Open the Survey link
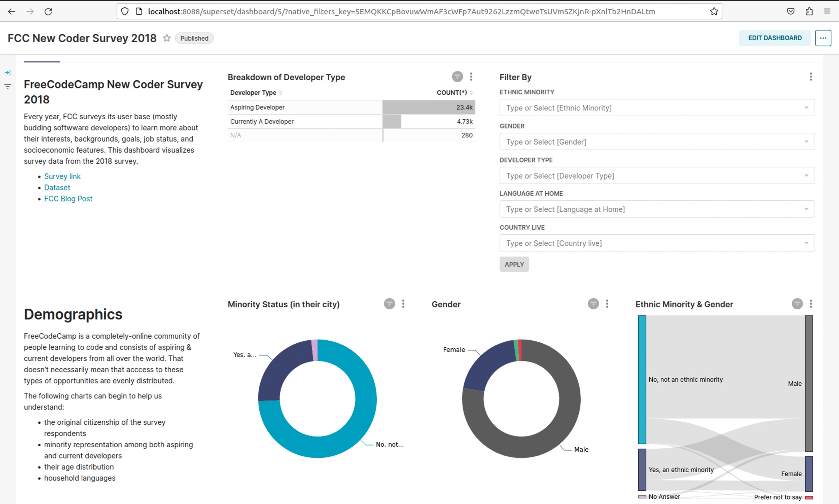The height and width of the screenshot is (504, 839). (x=62, y=176)
